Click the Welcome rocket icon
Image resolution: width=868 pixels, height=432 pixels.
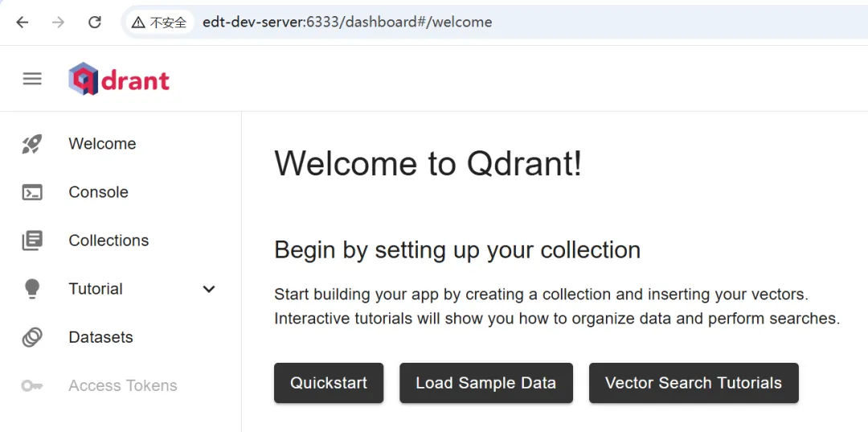pyautogui.click(x=32, y=144)
